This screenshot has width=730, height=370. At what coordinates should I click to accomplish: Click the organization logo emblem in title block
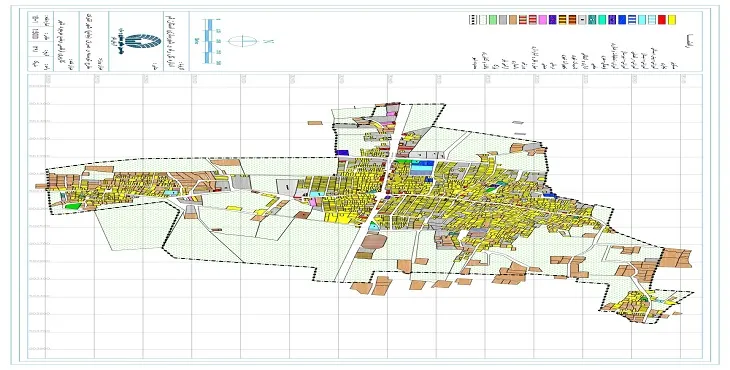[x=143, y=41]
